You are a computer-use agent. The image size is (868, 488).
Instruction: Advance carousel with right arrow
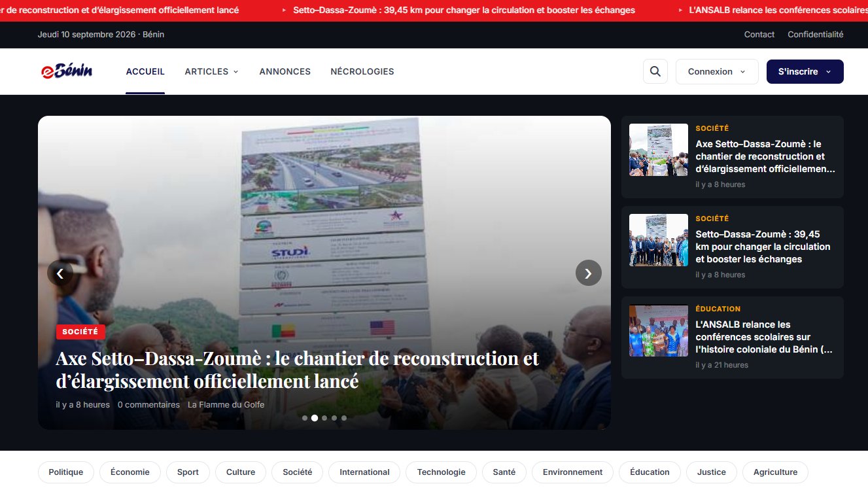click(588, 273)
